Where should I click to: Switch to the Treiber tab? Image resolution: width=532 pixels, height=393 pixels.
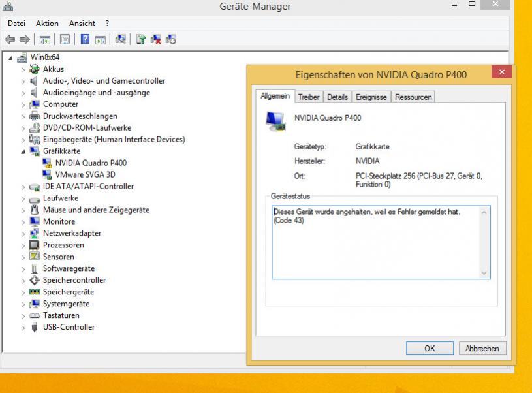308,97
